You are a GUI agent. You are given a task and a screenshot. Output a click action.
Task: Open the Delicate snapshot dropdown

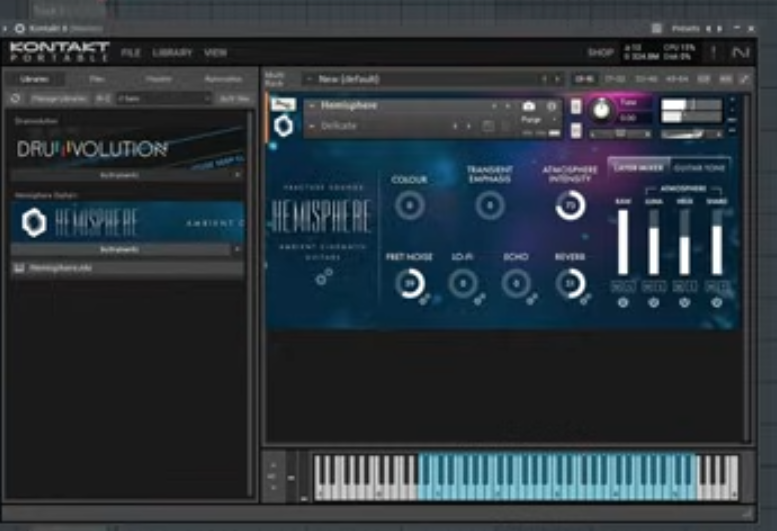312,126
